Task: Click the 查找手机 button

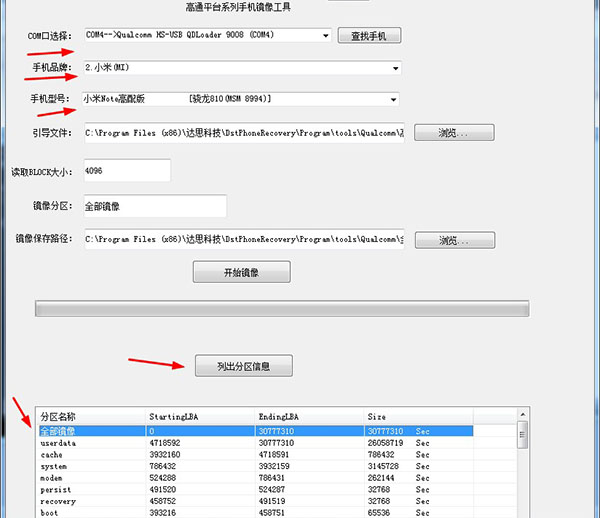Action: pyautogui.click(x=369, y=36)
